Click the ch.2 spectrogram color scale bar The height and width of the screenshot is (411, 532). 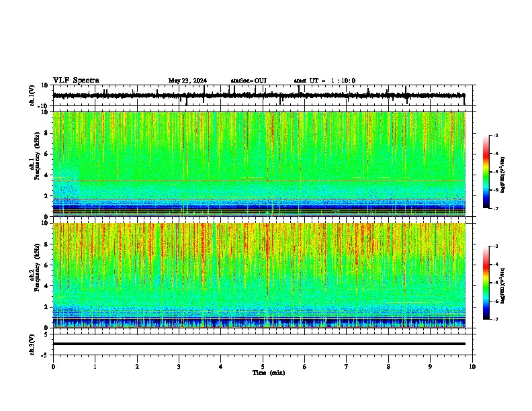[x=486, y=283]
